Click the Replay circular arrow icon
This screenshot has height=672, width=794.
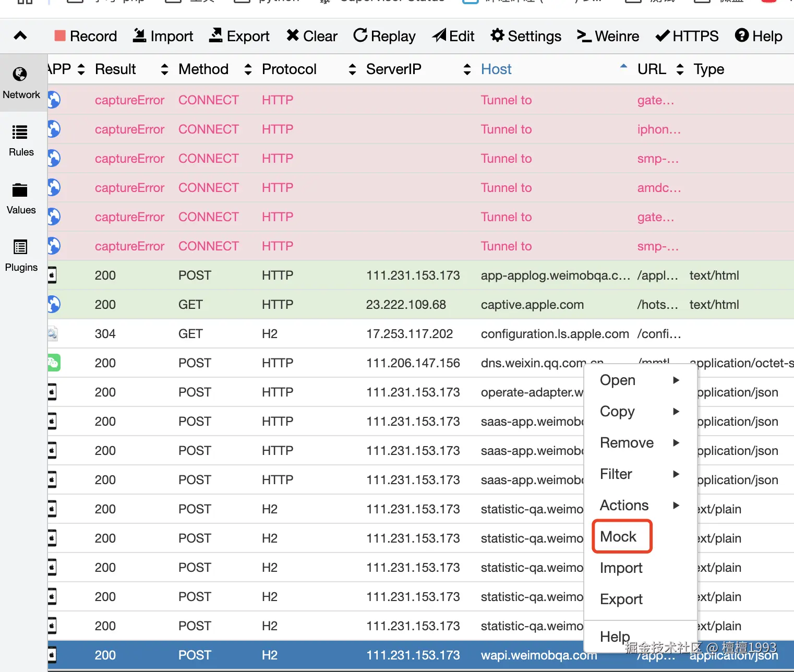pos(360,35)
